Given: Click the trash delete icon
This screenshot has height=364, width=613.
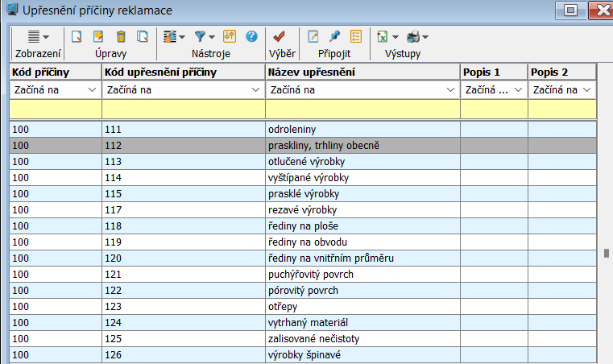Looking at the screenshot, I should click(x=121, y=36).
